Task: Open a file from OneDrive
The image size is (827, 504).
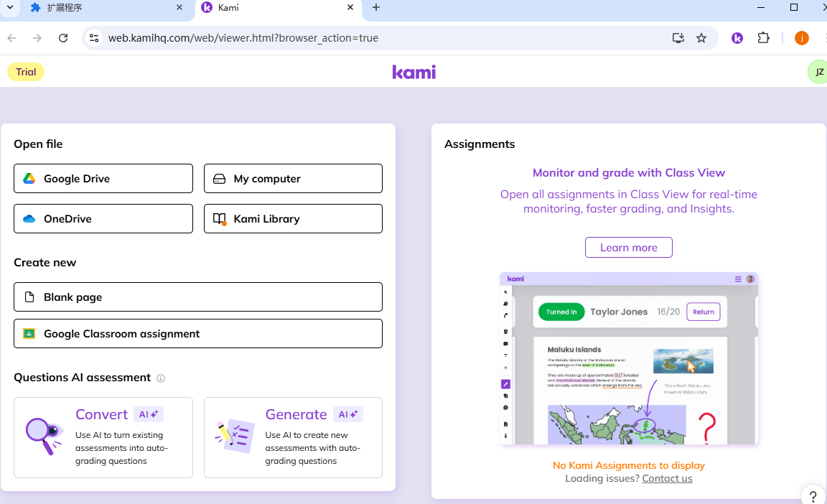Action: [103, 219]
